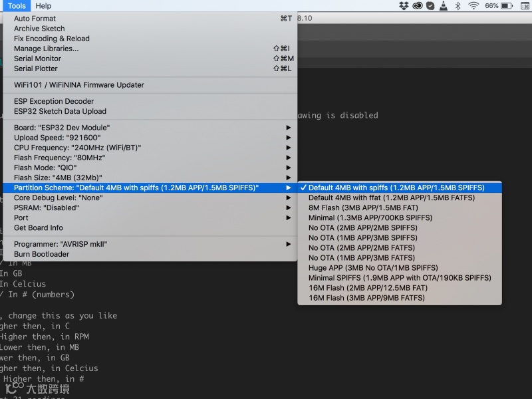Select No OTA (1MB APP/3MB FATFS)
532x399 pixels.
click(400, 258)
